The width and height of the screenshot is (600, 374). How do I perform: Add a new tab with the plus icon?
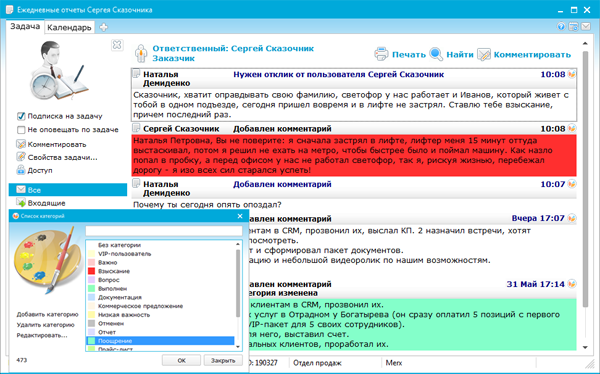[103, 27]
